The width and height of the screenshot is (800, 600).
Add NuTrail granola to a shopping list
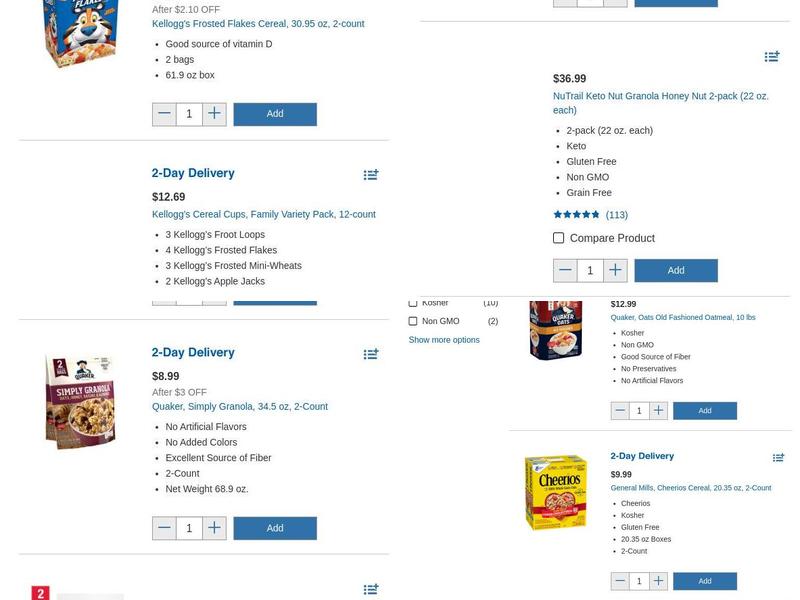click(x=772, y=57)
